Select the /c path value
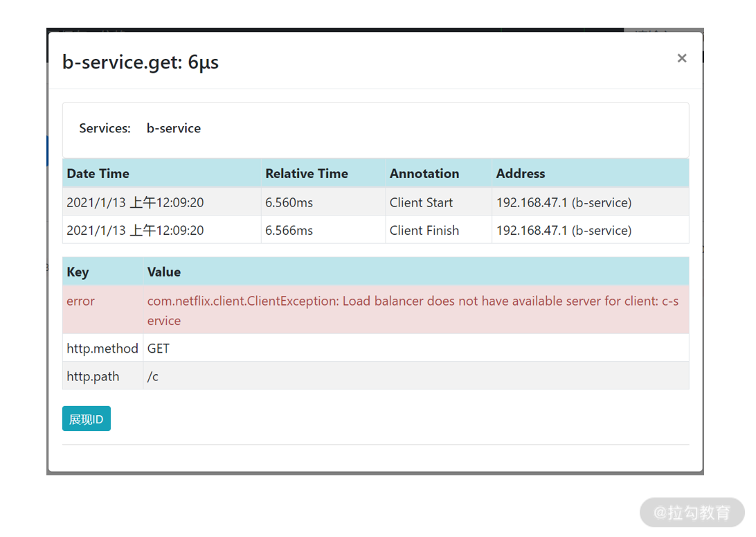The height and width of the screenshot is (537, 756). pyautogui.click(x=153, y=376)
